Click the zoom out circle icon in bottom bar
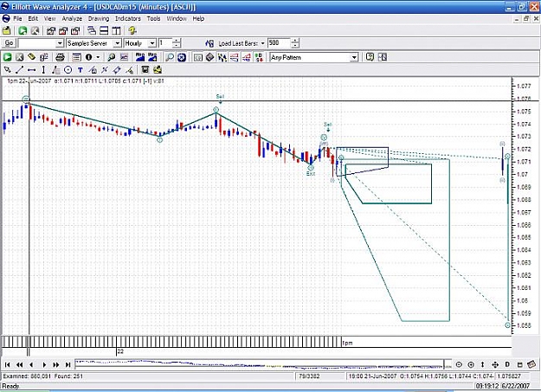 point(459,364)
